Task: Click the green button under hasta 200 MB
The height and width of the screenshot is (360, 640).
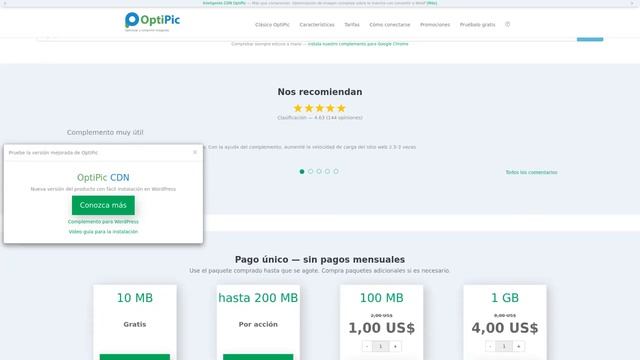Action: coord(258,357)
